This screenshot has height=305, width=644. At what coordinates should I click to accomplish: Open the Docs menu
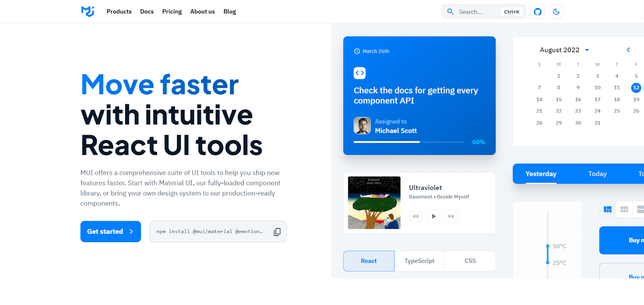coord(147,12)
